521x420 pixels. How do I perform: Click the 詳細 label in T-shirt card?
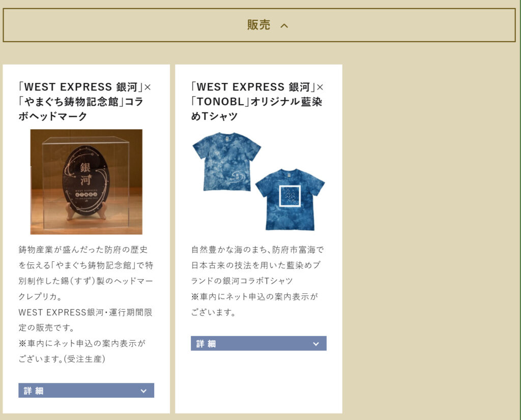click(206, 344)
